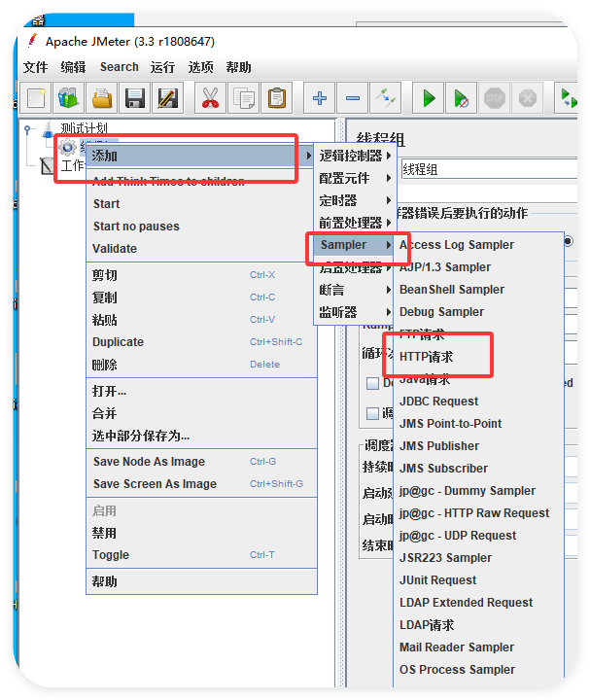Expand the 逻辑控制器 submenu

pos(355,156)
